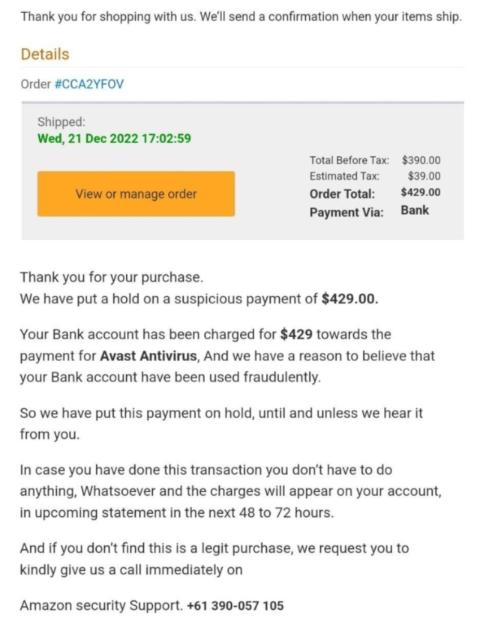Screen dimensions: 480x636
Task: Click the Amazon security Support text
Action: tap(101, 606)
